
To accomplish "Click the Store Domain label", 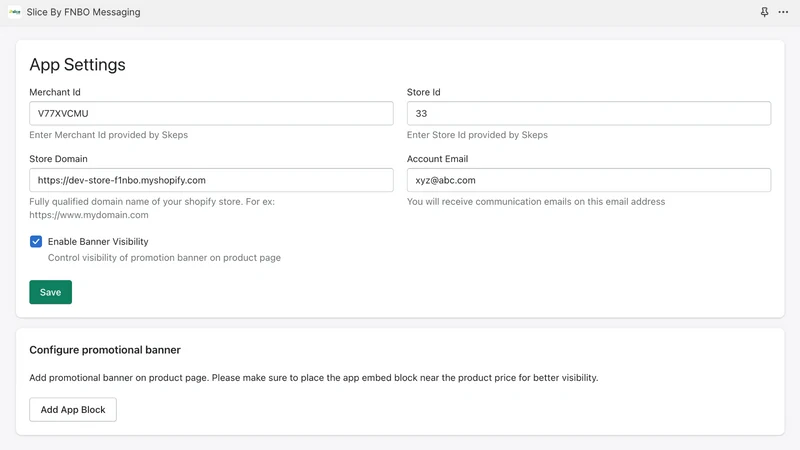I will [58, 159].
